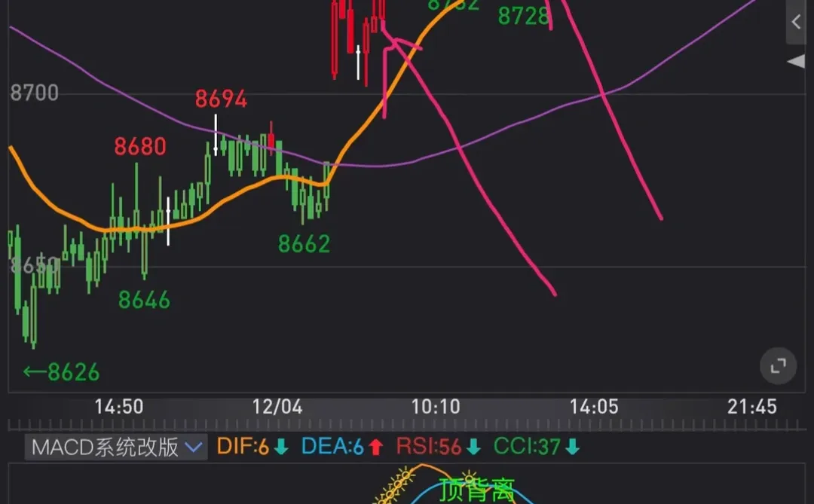Collapse the right side panel chevron

[797, 22]
